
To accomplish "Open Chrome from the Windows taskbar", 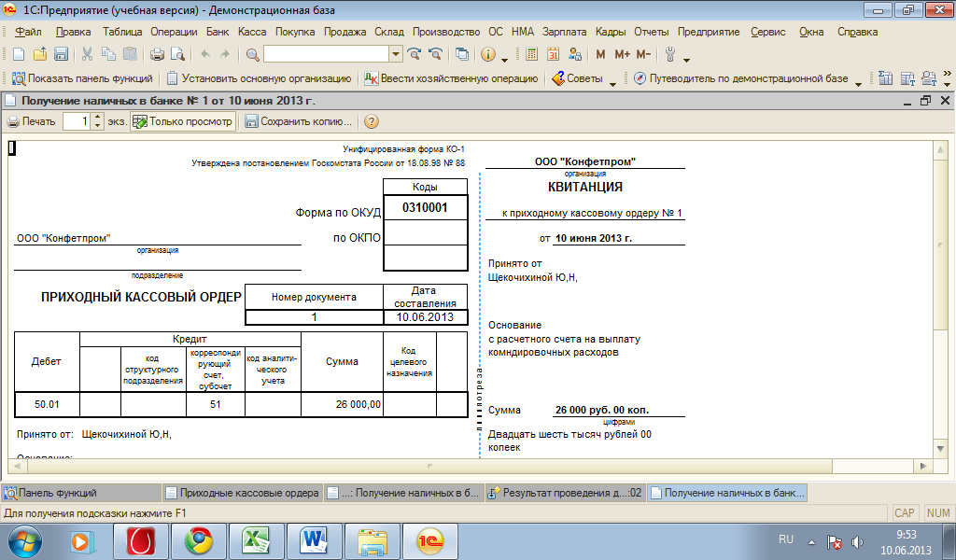I will 198,541.
